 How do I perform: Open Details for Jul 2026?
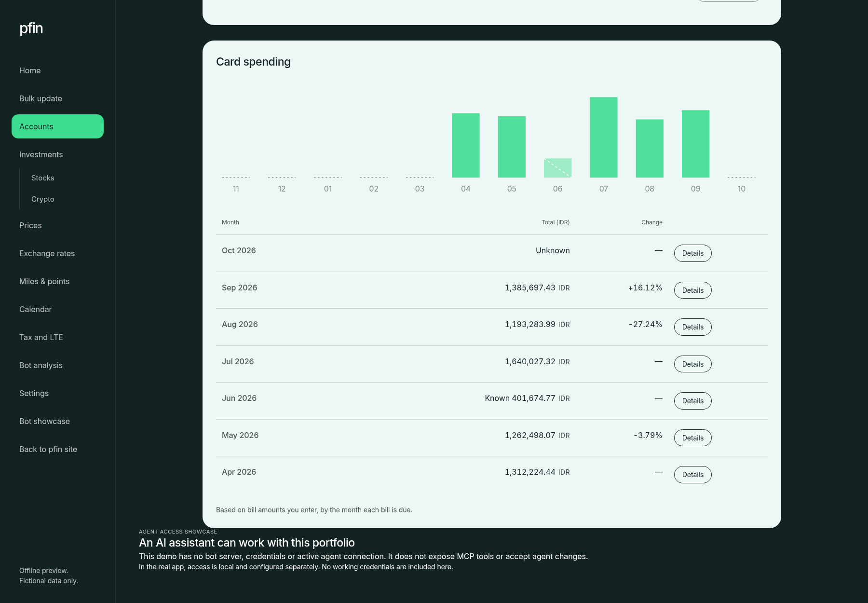point(692,364)
